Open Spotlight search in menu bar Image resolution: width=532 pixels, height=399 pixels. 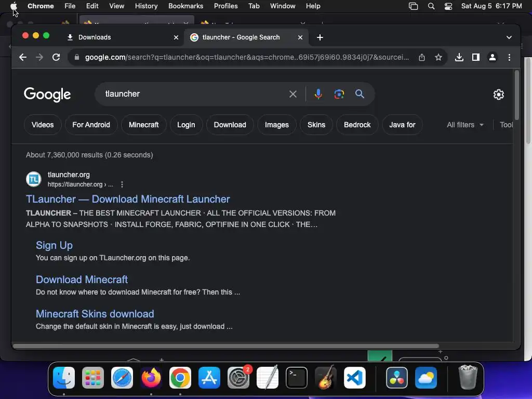(x=431, y=6)
